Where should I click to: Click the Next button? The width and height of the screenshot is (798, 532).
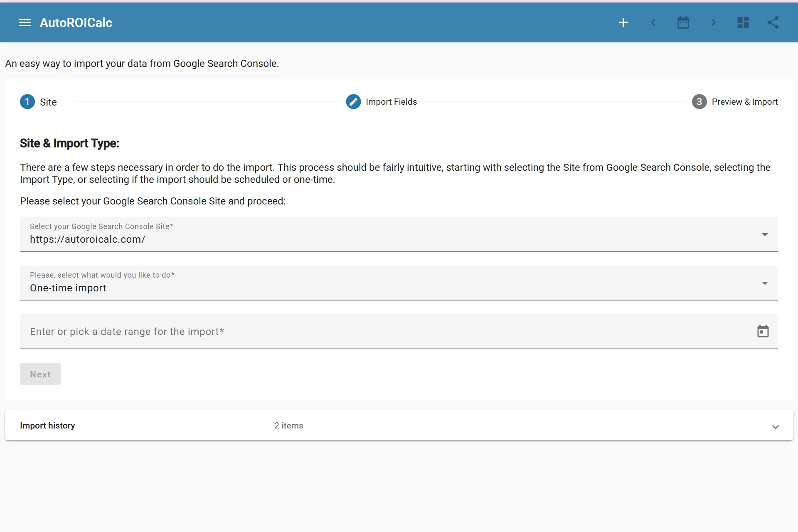(40, 374)
